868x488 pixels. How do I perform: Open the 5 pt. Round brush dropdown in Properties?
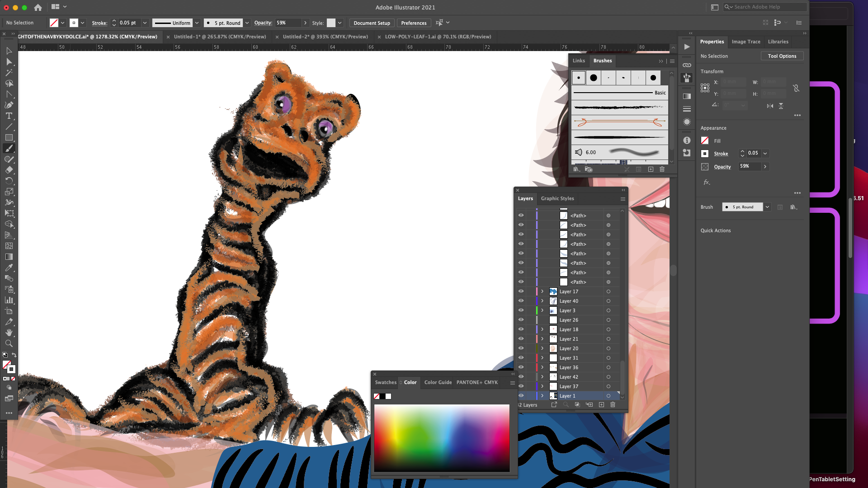[767, 207]
